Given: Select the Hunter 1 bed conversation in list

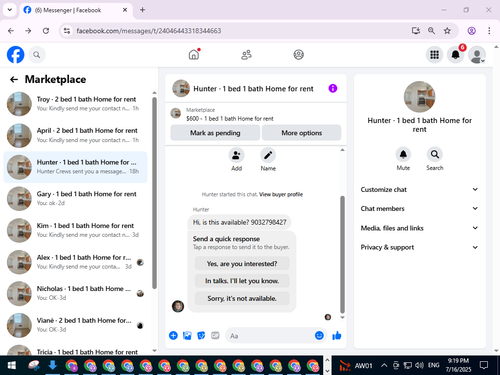Looking at the screenshot, I should [76, 167].
